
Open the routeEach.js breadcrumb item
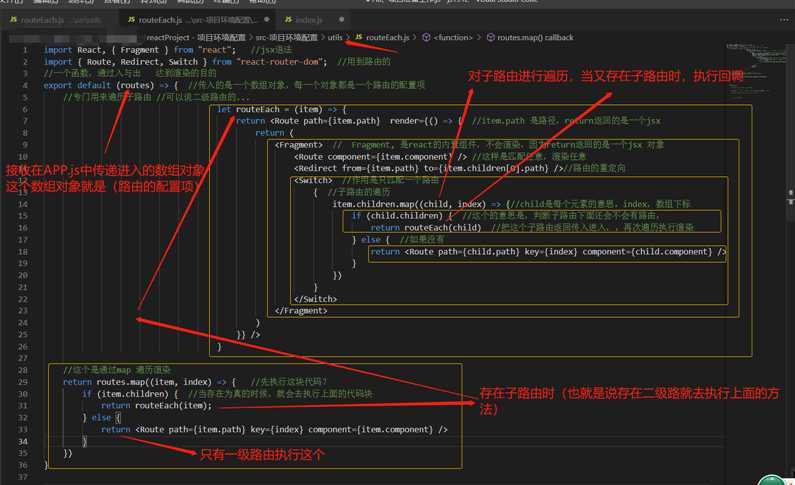click(x=387, y=38)
